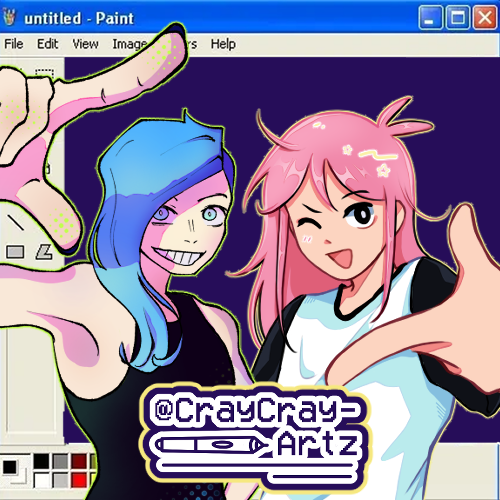Open the Image menu
This screenshot has width=500, height=500.
[x=129, y=44]
